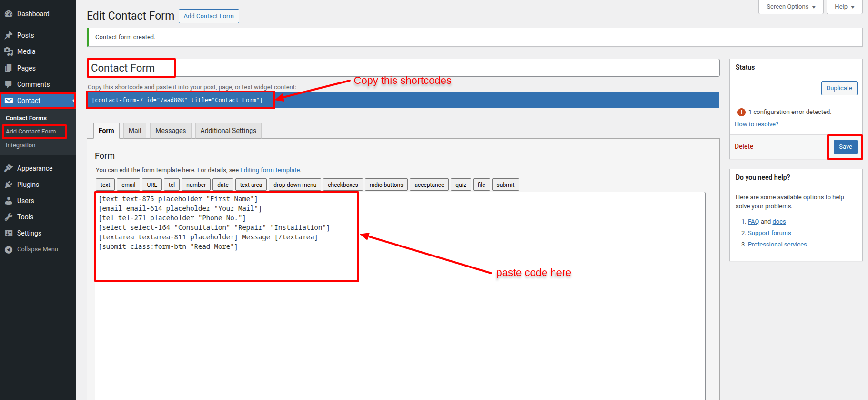Open the 'How to resolve?' link
This screenshot has width=868, height=400.
(756, 124)
